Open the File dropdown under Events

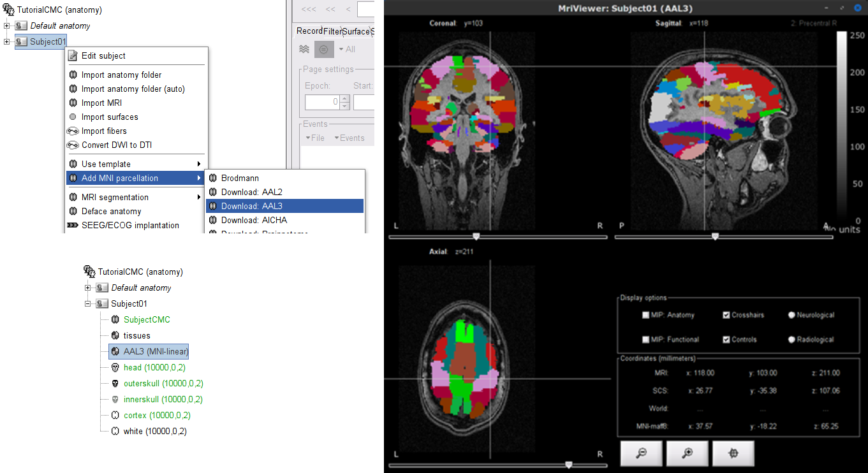(x=315, y=138)
